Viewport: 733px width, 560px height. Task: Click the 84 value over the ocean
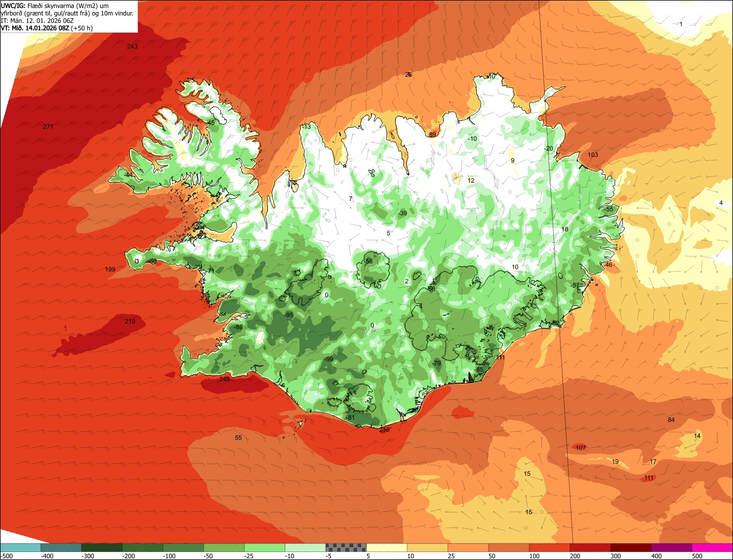[671, 420]
